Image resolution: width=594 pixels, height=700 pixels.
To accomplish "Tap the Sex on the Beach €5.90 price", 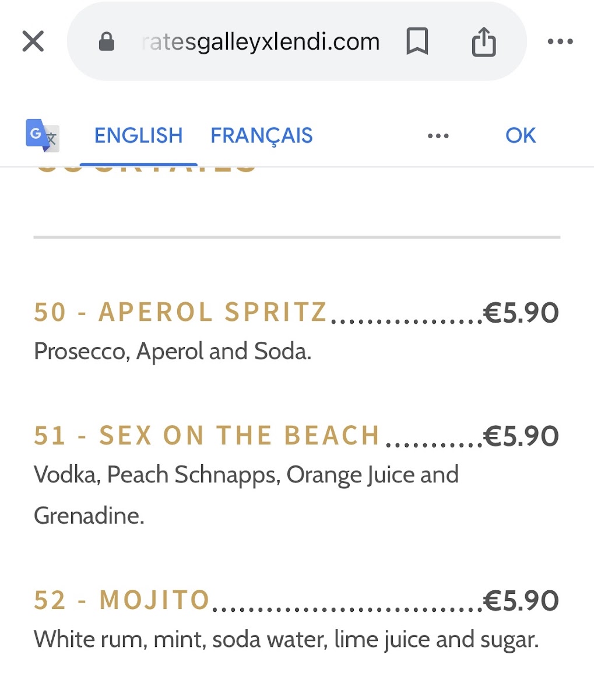I will point(522,436).
